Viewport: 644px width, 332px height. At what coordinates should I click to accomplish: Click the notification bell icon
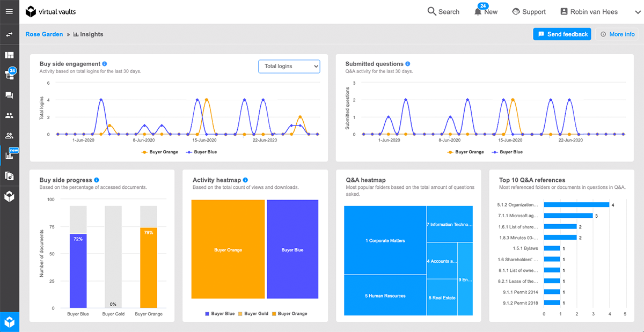click(478, 12)
